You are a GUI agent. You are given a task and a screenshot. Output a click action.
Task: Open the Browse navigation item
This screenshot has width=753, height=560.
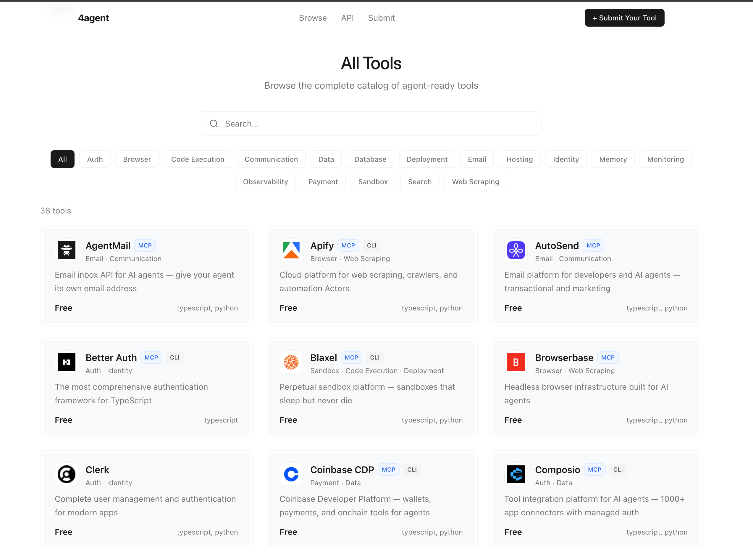pyautogui.click(x=313, y=18)
